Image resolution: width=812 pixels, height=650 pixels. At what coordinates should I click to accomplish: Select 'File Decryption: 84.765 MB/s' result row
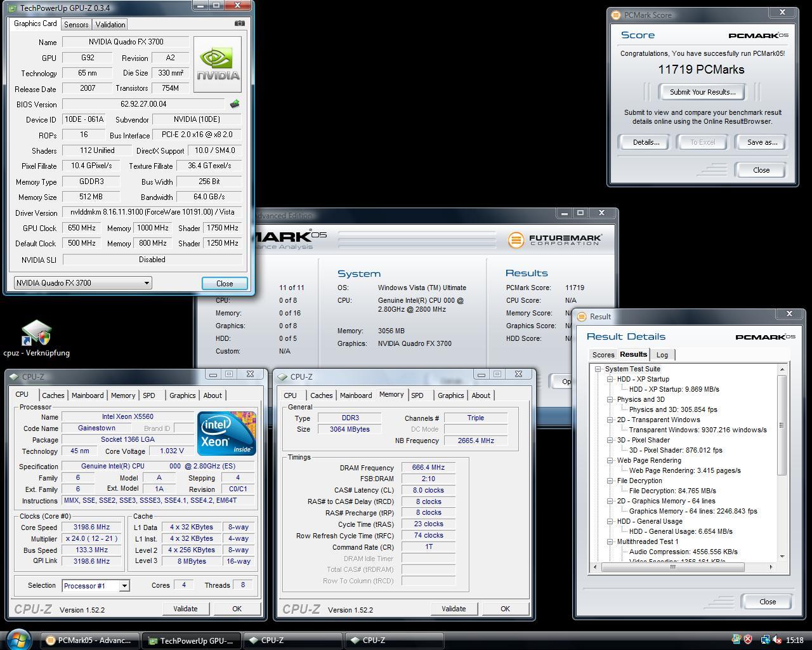(672, 491)
